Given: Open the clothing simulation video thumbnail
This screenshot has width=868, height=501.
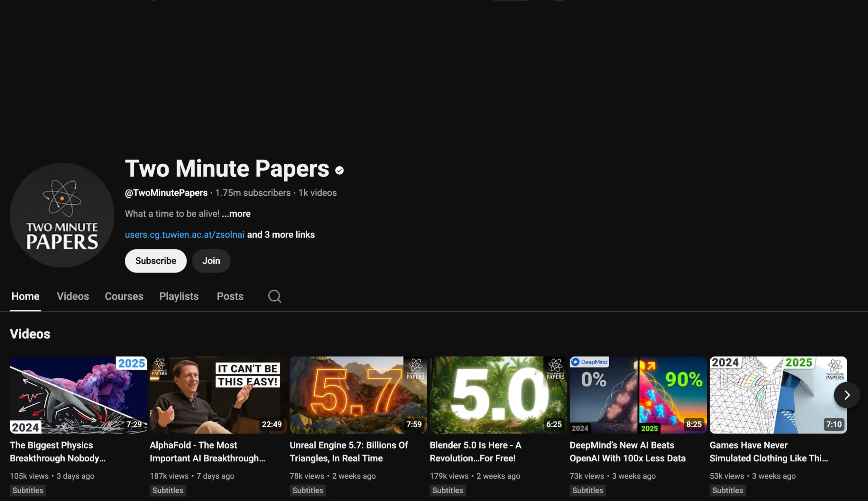Looking at the screenshot, I should coord(777,394).
